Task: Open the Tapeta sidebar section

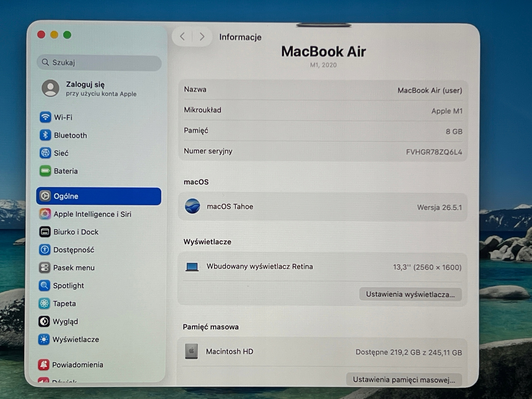Action: 64,304
